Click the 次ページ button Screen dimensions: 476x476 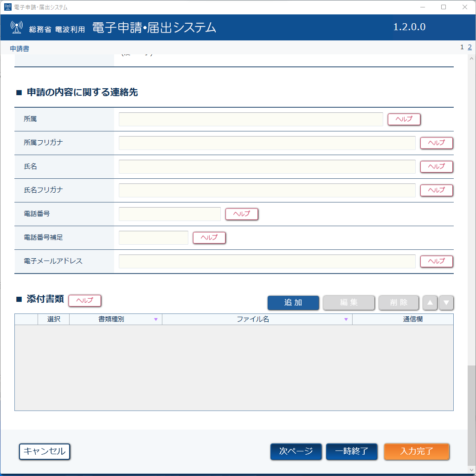tap(296, 451)
